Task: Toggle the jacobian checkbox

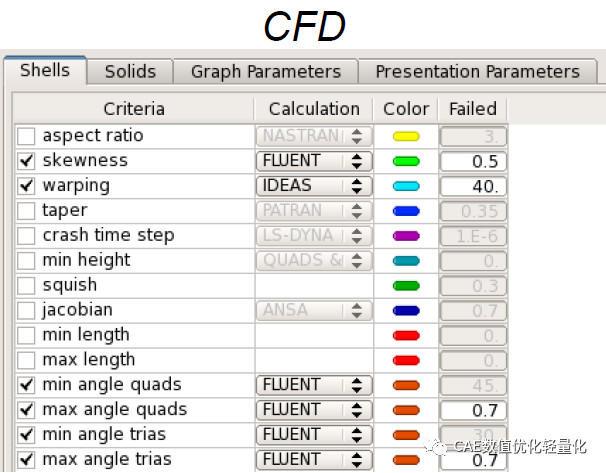Action: (27, 310)
